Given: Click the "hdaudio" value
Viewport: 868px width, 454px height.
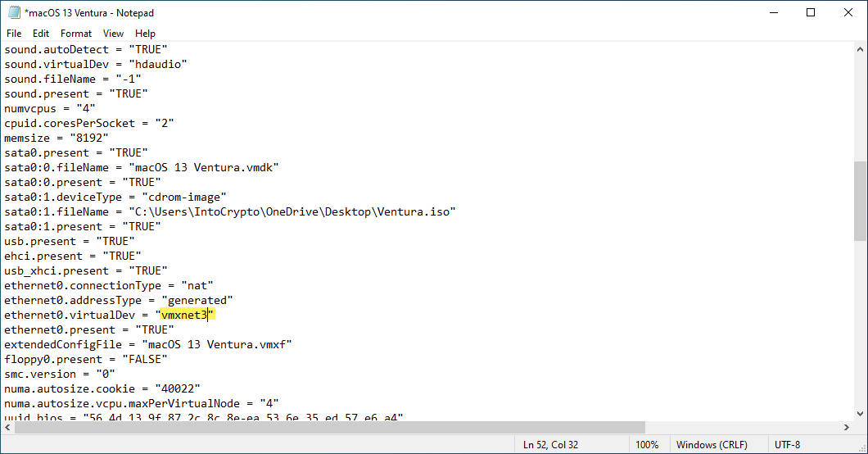Looking at the screenshot, I should point(158,64).
